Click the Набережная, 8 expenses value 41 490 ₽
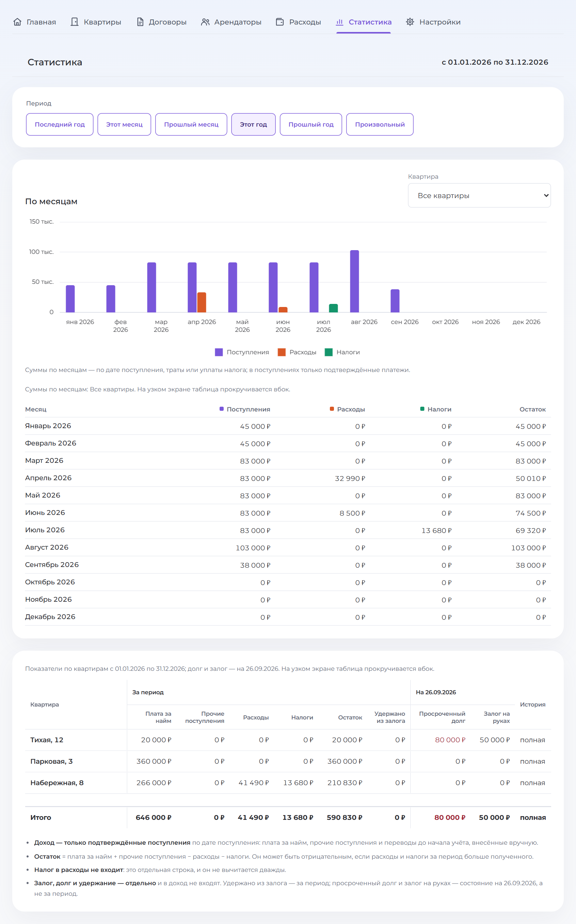 pos(254,783)
